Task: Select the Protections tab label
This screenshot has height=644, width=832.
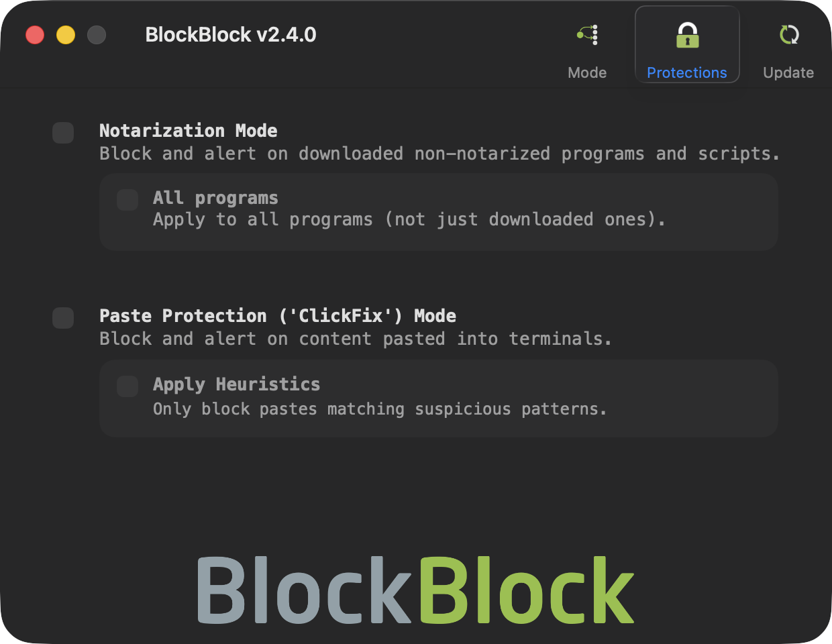Action: (686, 72)
